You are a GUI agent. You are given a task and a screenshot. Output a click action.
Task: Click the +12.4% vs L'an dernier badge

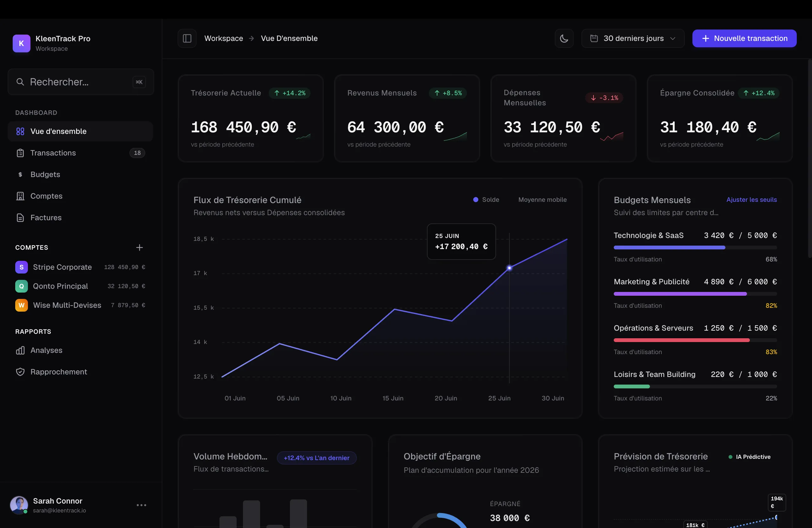pyautogui.click(x=317, y=458)
